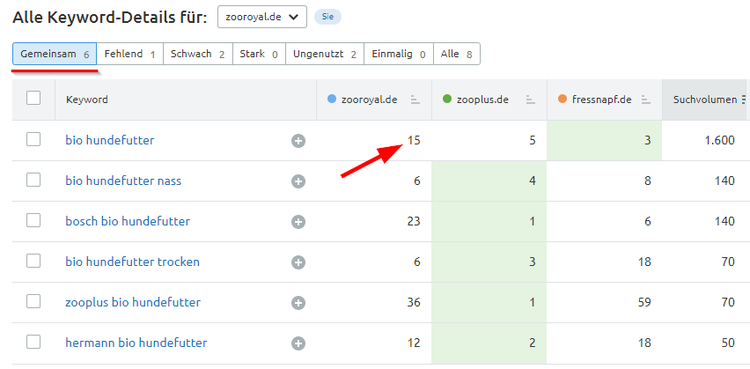Open the 'zooplus bio hundefutter' keyword link
Viewport: 750px width, 369px height.
[133, 303]
